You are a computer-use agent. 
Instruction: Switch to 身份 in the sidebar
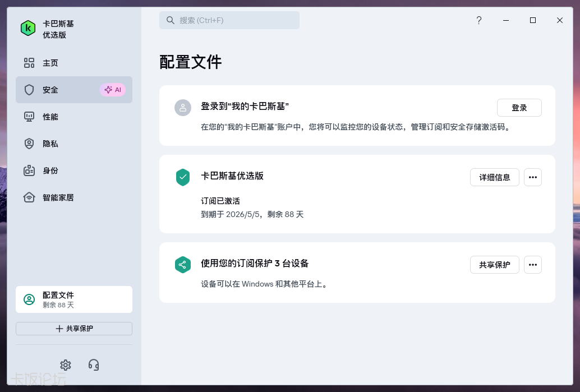pos(50,170)
